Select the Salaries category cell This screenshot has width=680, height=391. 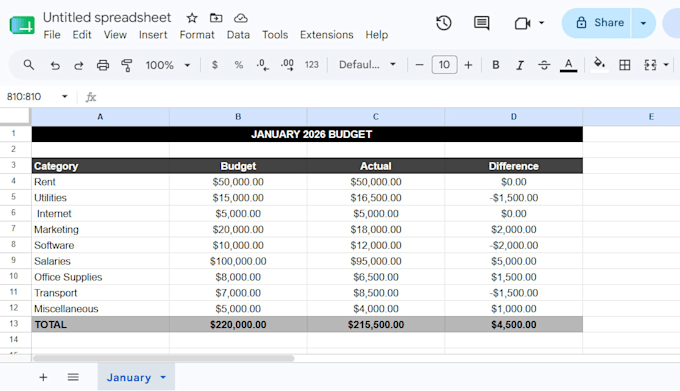100,261
